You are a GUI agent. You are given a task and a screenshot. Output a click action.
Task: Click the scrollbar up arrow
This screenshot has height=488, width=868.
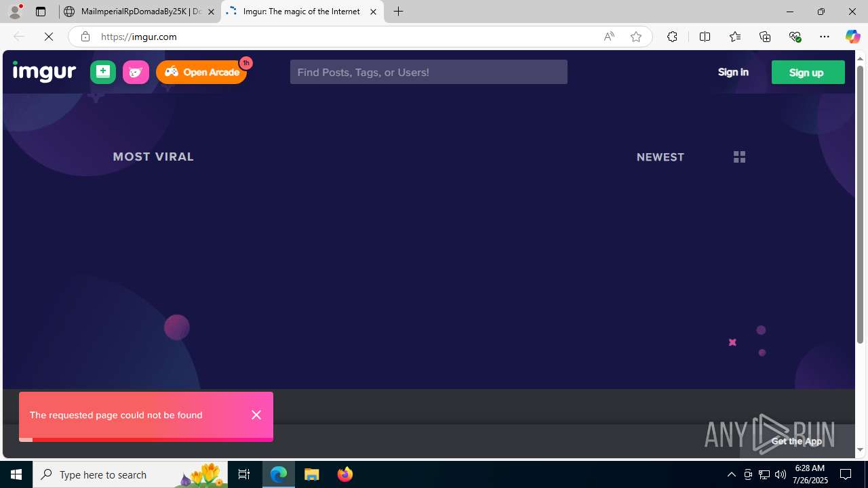click(861, 58)
